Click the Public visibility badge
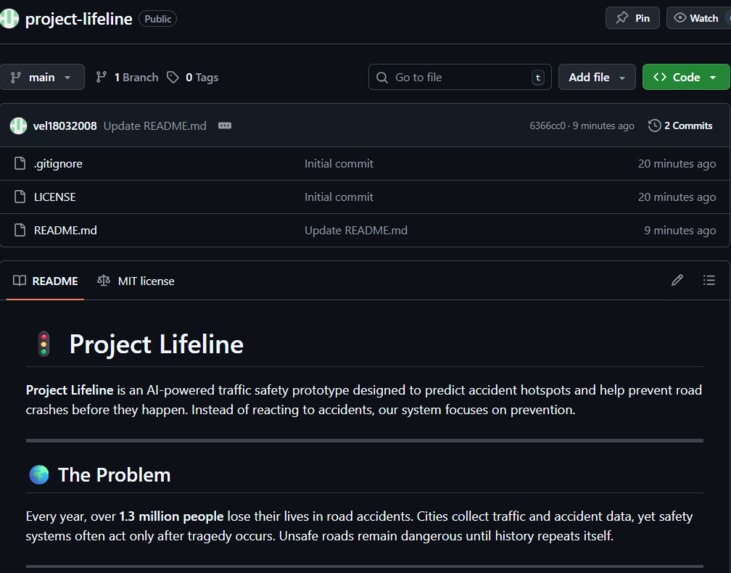The height and width of the screenshot is (573, 731). 158,19
